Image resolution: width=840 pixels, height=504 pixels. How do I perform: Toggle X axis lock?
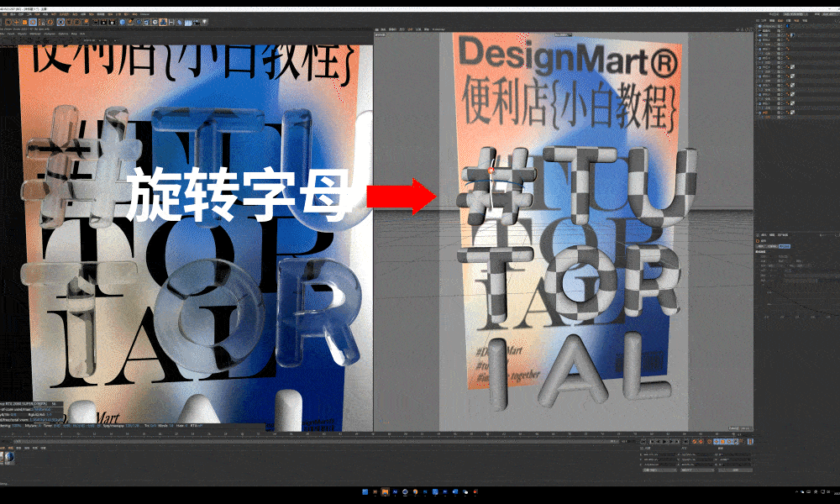[60, 22]
